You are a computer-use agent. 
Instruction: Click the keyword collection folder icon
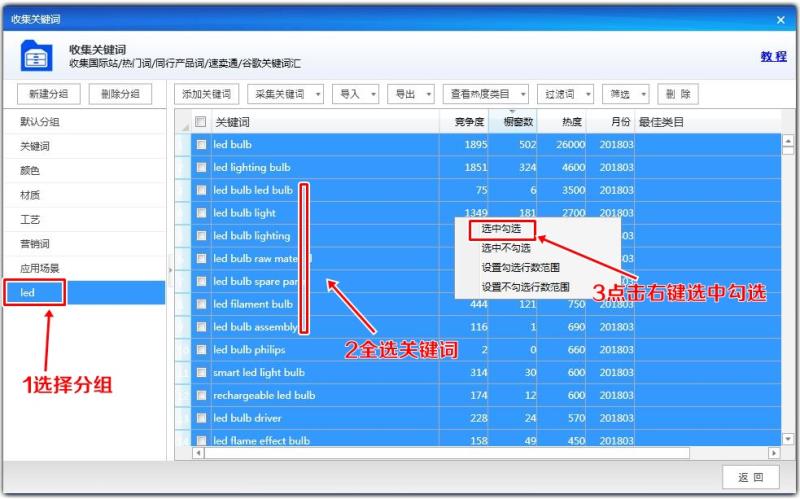(x=36, y=56)
